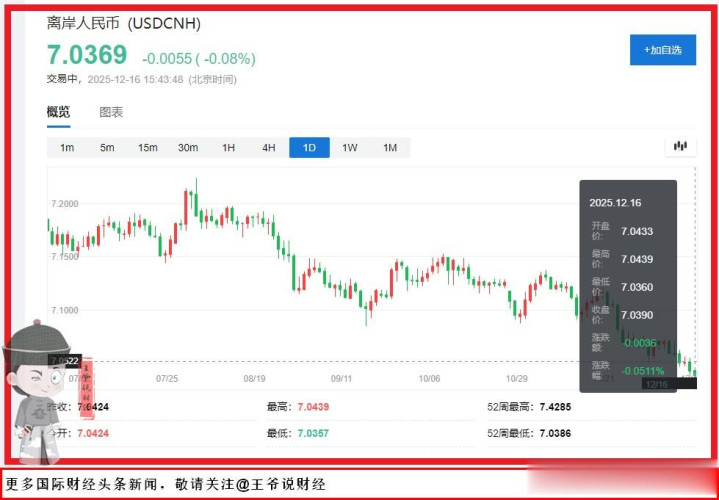Select the 1W timeframe
Screen dimensions: 719x500
pyautogui.click(x=350, y=148)
